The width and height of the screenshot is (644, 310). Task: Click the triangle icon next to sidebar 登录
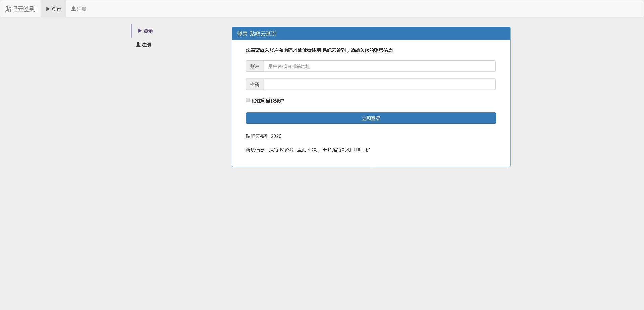(x=140, y=31)
